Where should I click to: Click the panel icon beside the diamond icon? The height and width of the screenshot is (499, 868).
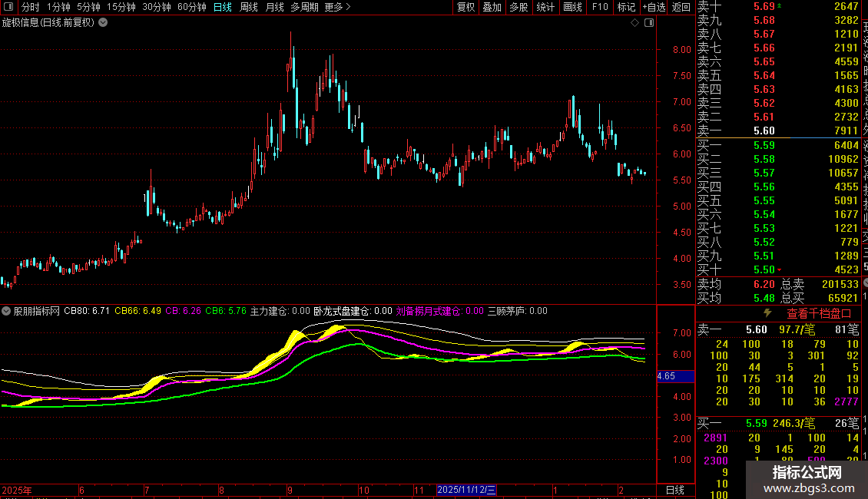pyautogui.click(x=649, y=23)
